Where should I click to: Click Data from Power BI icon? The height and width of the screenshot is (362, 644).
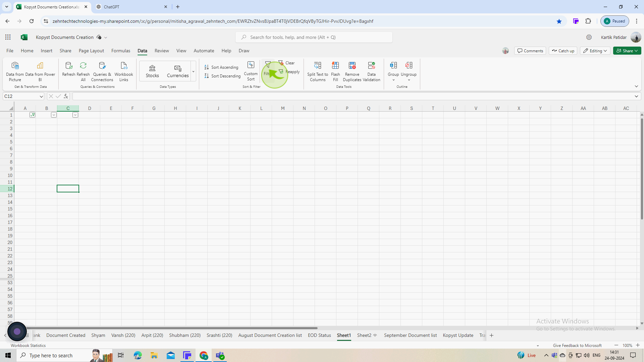coord(40,65)
